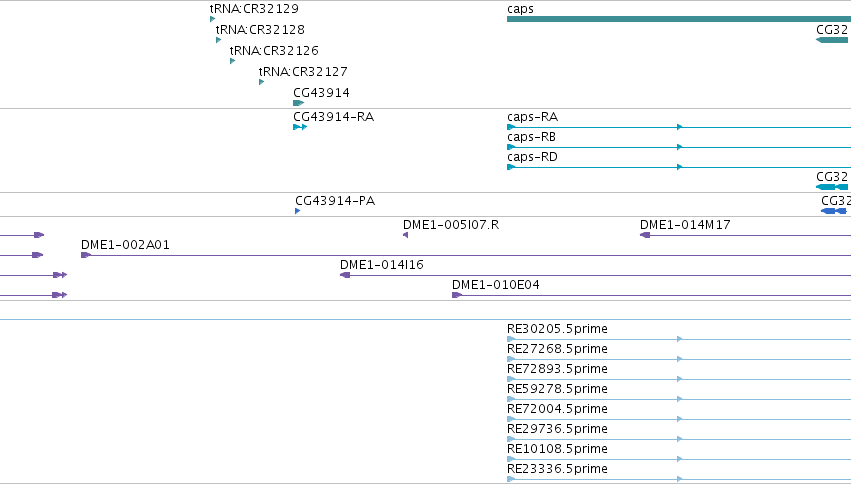The image size is (851, 484).
Task: Select the DME1-005I07.R clone label
Action: 451,225
